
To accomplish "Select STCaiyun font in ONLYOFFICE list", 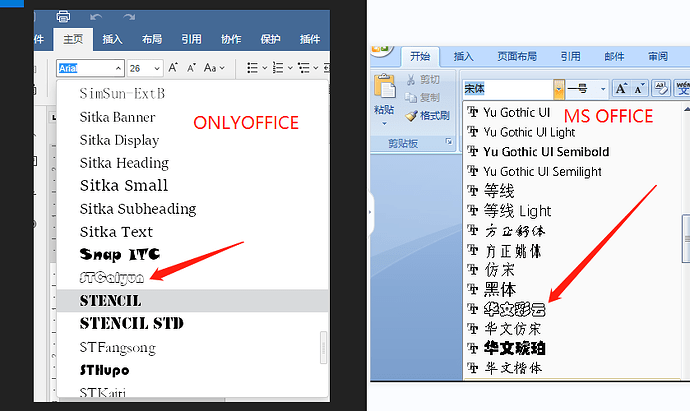I will pos(193,278).
